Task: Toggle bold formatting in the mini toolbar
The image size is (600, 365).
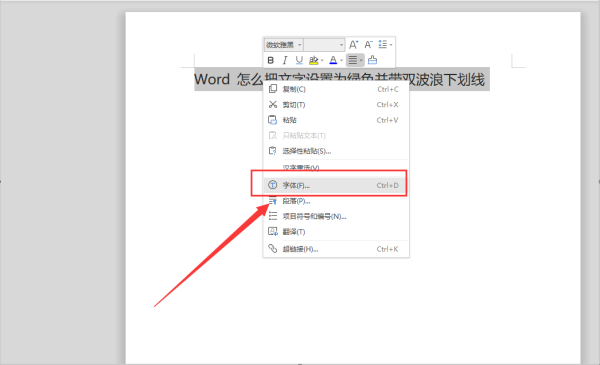Action: pyautogui.click(x=271, y=60)
